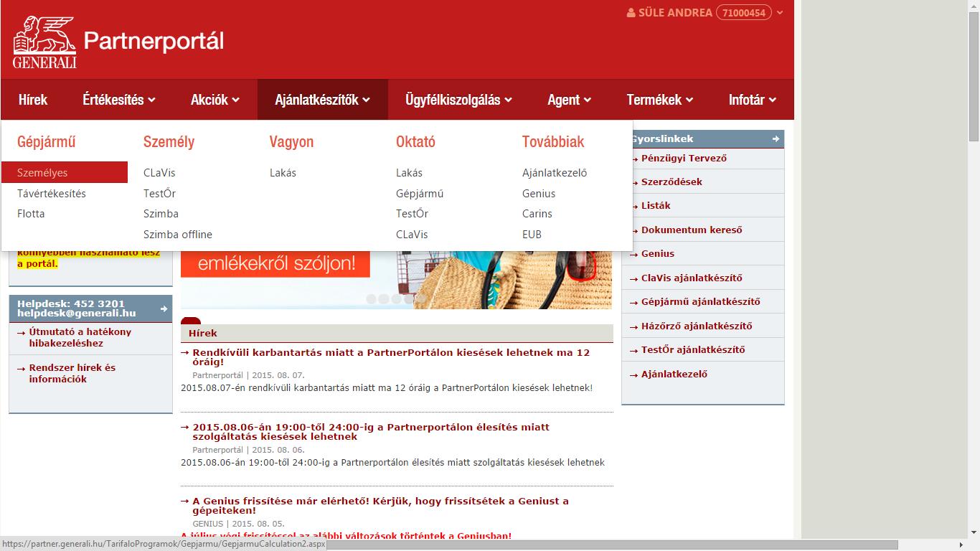Expand the Agent menu
Viewport: 980px width, 551px height.
coord(570,100)
